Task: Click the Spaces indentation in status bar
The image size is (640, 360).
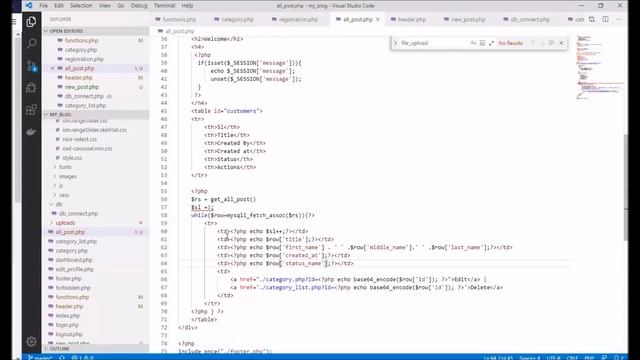Action: (530, 358)
